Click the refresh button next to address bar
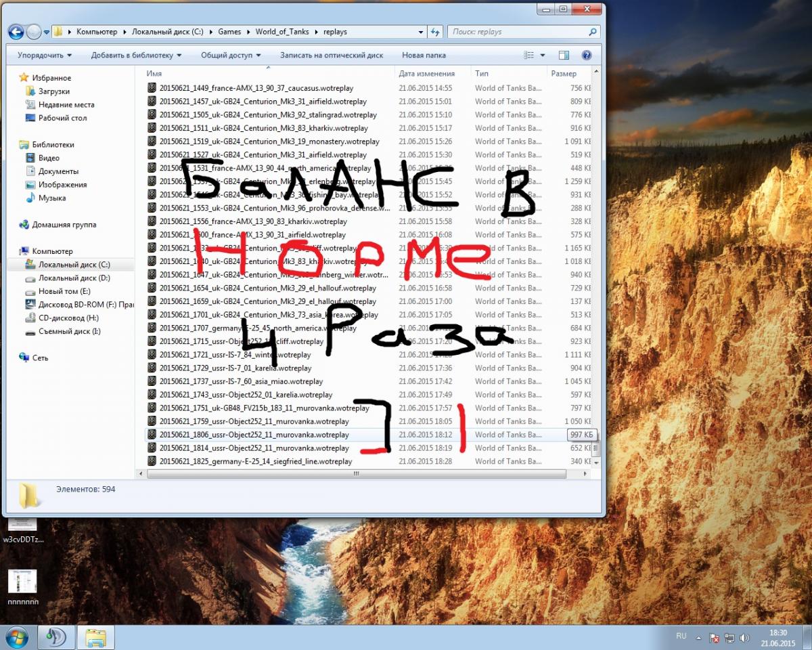The image size is (812, 650). [436, 32]
